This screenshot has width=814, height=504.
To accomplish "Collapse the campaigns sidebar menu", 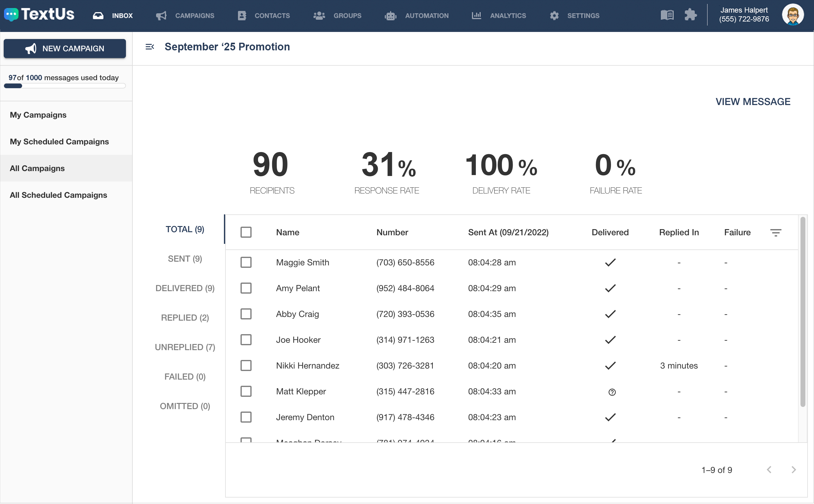I will (150, 47).
